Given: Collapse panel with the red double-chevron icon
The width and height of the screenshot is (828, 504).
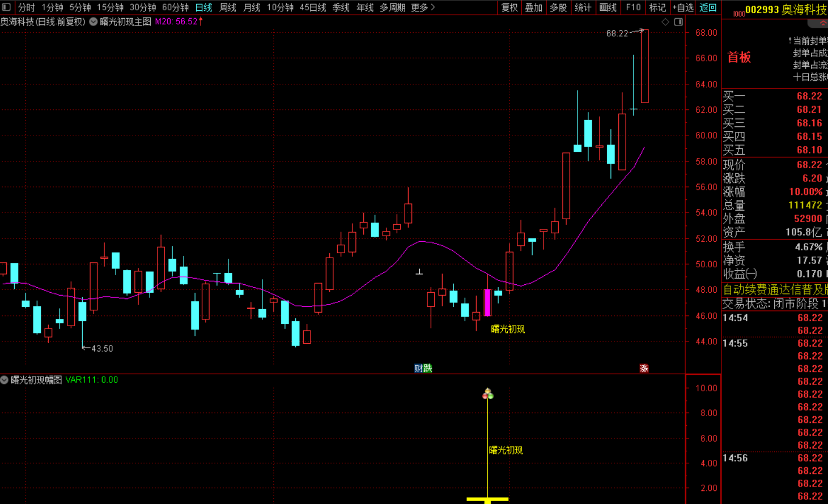Looking at the screenshot, I should point(823,23).
